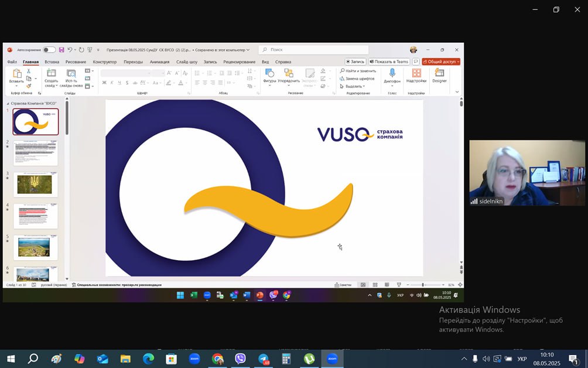Expand the Paste options arrow below Вставить
The image size is (588, 368).
16,86
